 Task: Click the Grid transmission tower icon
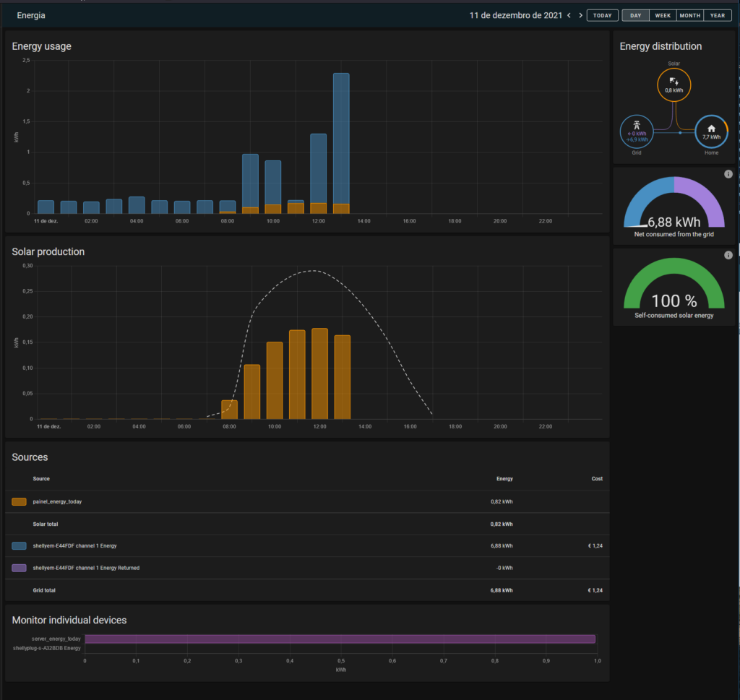(637, 126)
